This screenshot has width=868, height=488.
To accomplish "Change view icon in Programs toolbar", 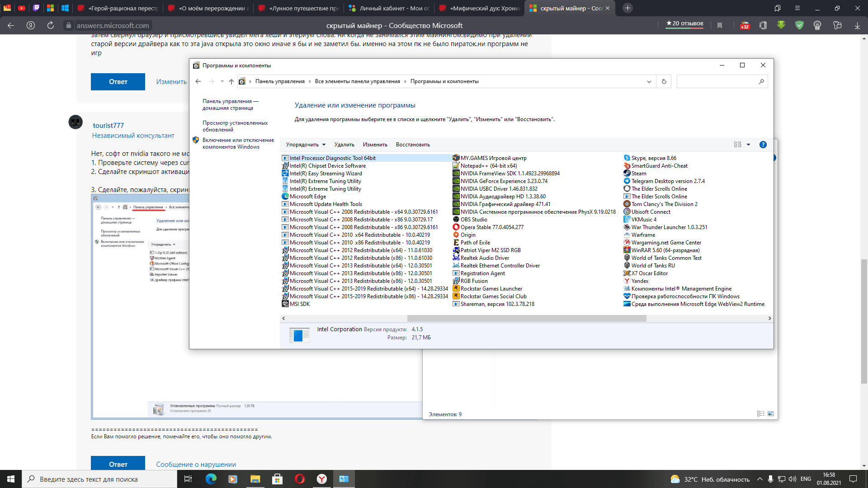I will (738, 145).
